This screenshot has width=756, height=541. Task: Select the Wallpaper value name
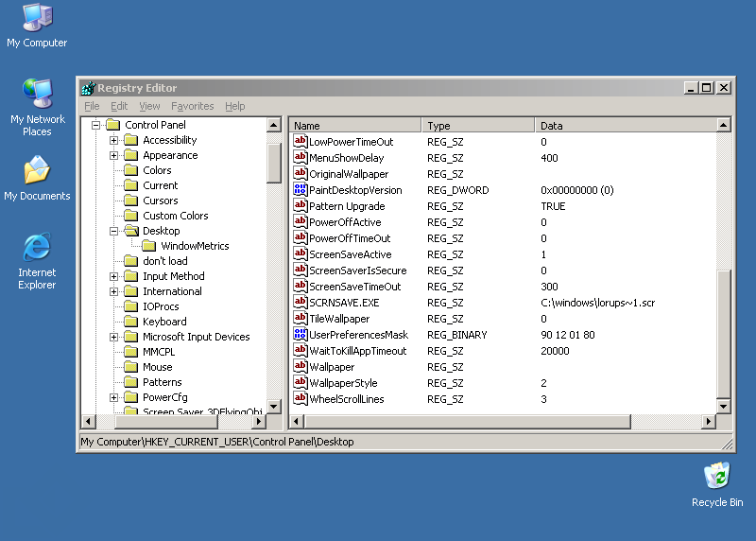332,367
